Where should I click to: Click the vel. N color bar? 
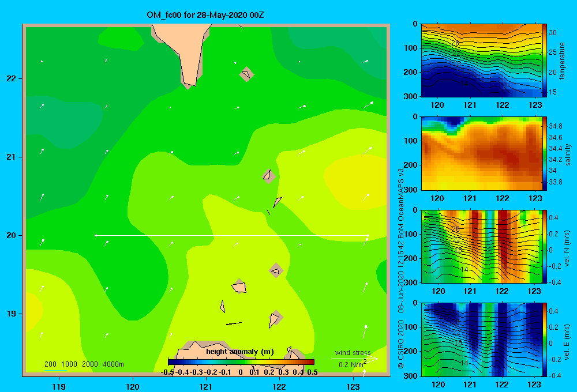pos(545,246)
